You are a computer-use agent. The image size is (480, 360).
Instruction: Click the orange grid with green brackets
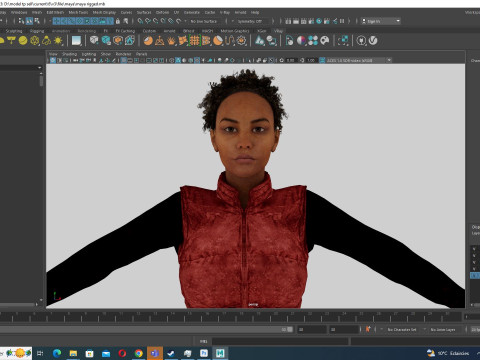[194, 41]
